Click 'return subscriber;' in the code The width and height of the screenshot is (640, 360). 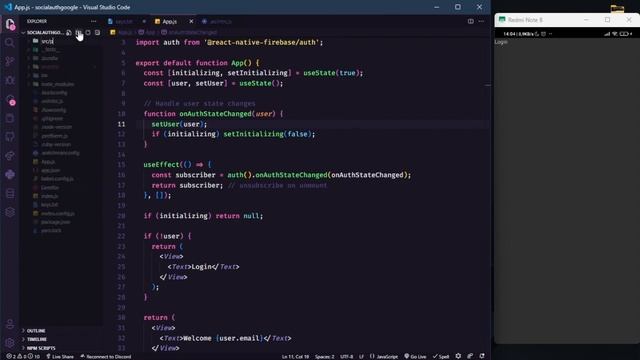187,185
